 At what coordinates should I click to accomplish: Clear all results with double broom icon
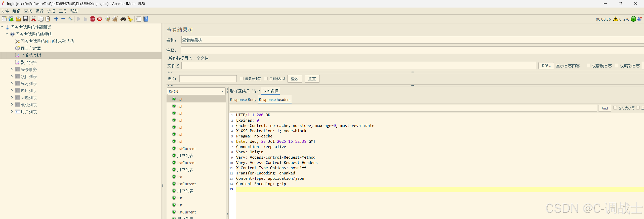pyautogui.click(x=115, y=19)
